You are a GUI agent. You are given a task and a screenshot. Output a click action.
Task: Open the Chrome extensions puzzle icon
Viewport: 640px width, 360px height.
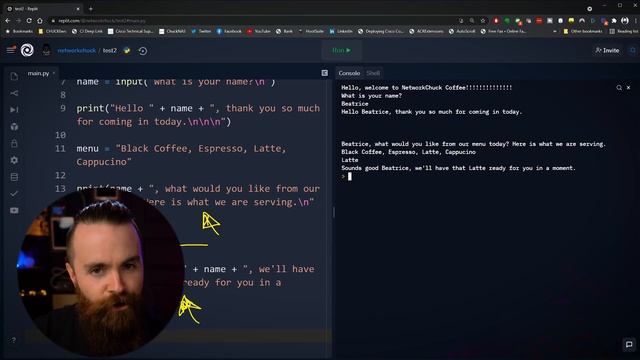tap(614, 20)
